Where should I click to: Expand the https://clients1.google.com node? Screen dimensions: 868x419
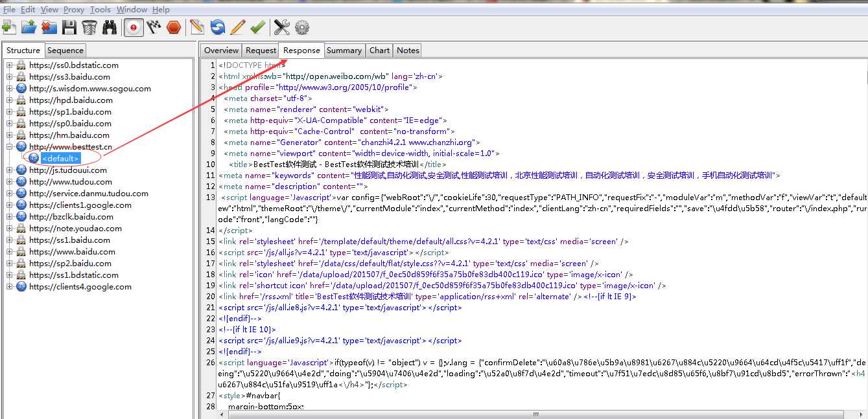9,205
